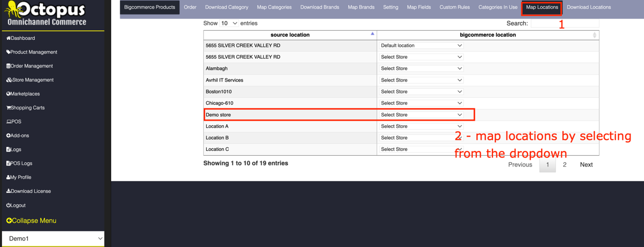Screen dimensions: 644x247
Task: Go to the Previous page
Action: [x=520, y=165]
